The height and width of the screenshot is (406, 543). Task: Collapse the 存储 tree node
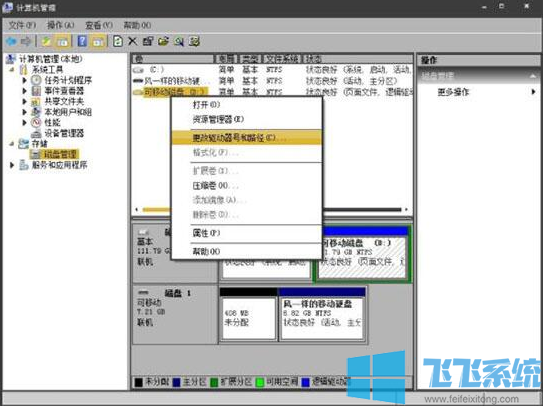point(12,143)
